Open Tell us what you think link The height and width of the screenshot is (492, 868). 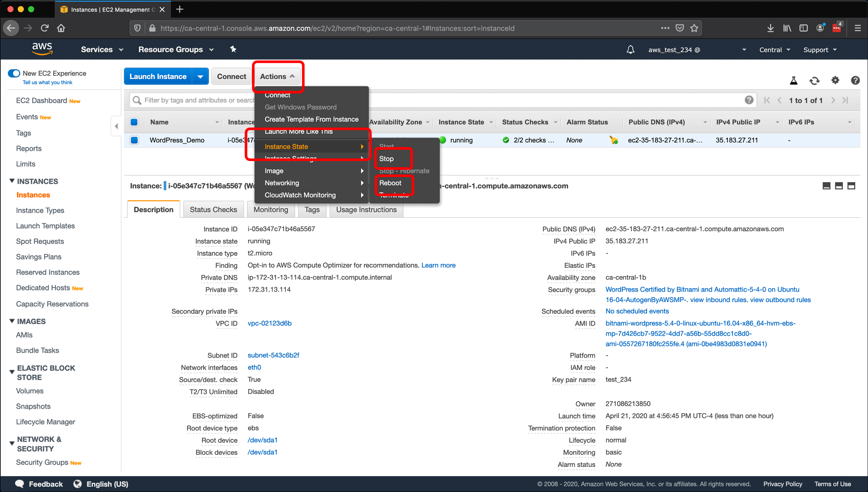tap(47, 83)
